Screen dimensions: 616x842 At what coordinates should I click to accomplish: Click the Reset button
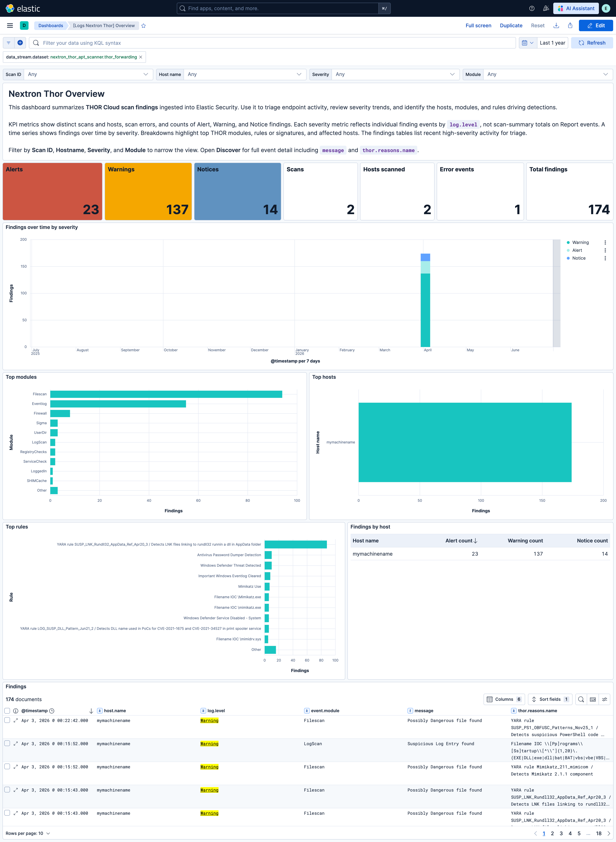click(x=538, y=25)
